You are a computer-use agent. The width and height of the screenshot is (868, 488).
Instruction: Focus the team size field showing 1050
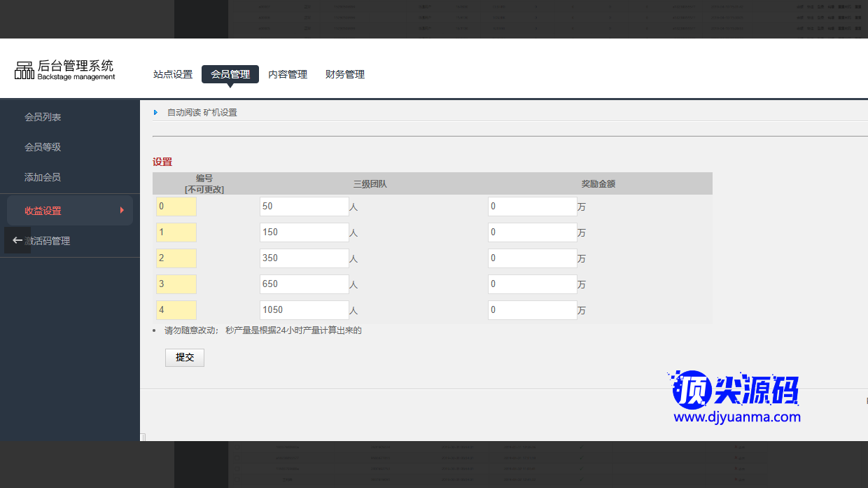[x=304, y=310]
